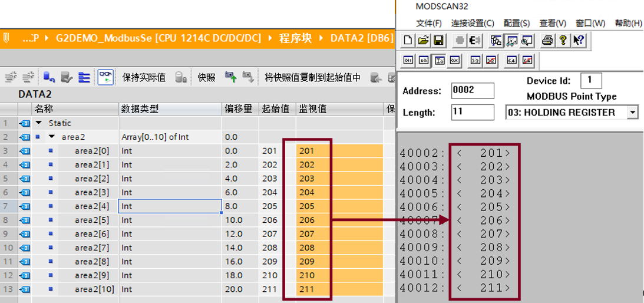Select the area2[5] row name
The width and height of the screenshot is (644, 303).
(x=92, y=220)
